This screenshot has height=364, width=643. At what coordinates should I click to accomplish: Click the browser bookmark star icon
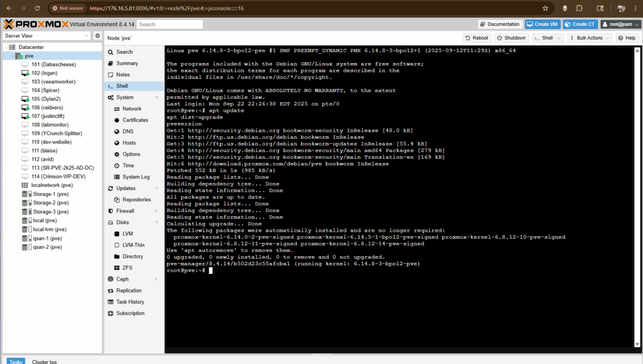[545, 8]
